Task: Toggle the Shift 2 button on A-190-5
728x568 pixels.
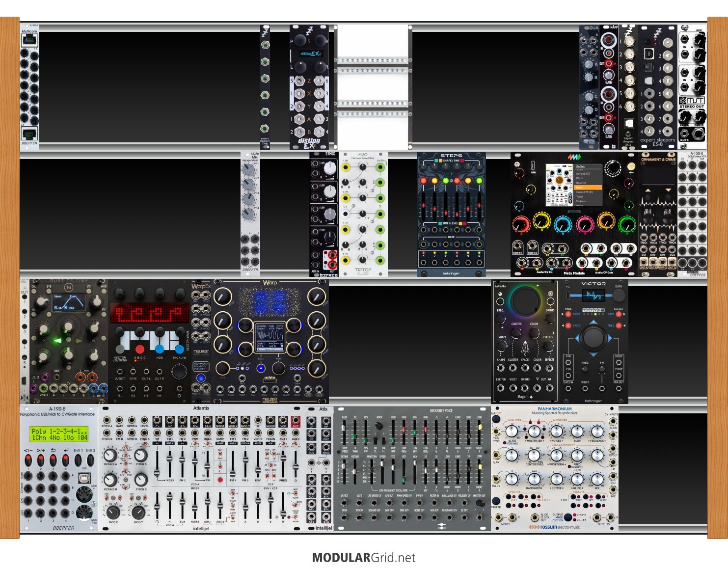Action: pos(90,461)
